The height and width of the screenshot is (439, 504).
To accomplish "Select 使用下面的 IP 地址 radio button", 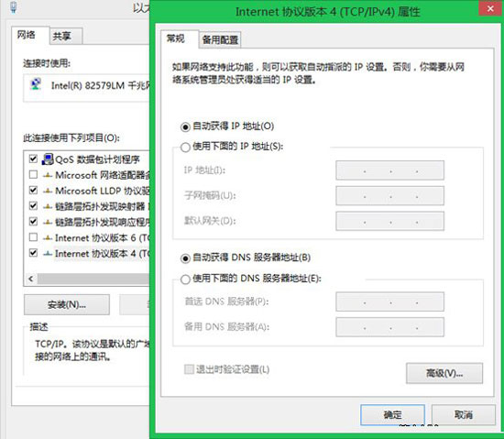I will coord(185,148).
